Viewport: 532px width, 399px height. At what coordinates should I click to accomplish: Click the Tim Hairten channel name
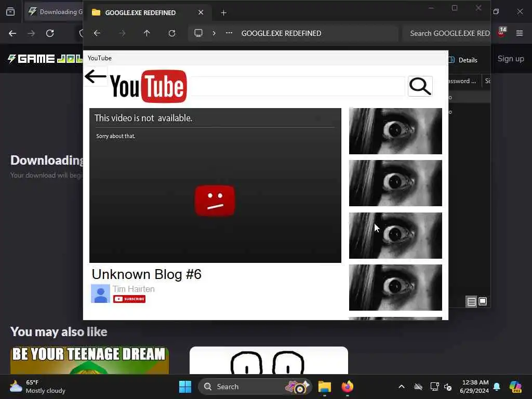coord(134,289)
